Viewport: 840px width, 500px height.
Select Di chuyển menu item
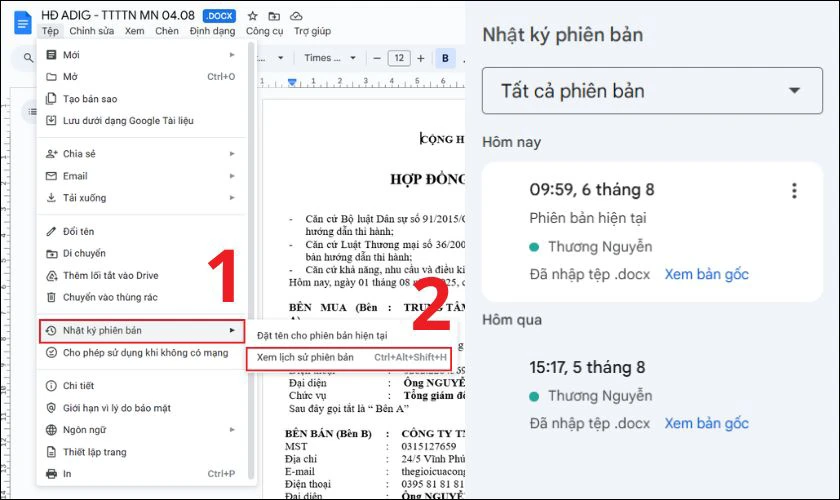click(141, 253)
